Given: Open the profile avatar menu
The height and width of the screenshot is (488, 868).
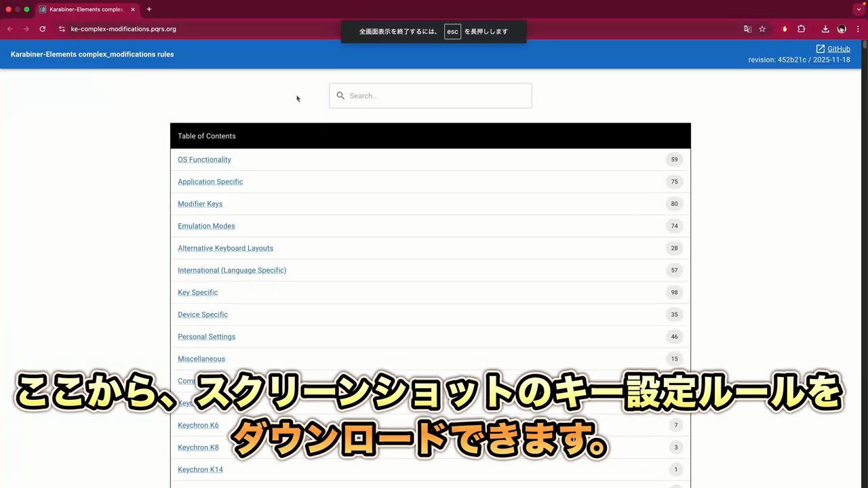Looking at the screenshot, I should pos(842,29).
